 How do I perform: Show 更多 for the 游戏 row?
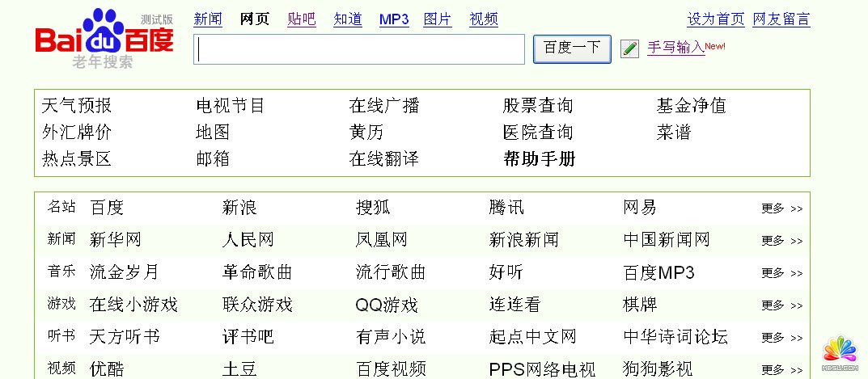point(781,305)
